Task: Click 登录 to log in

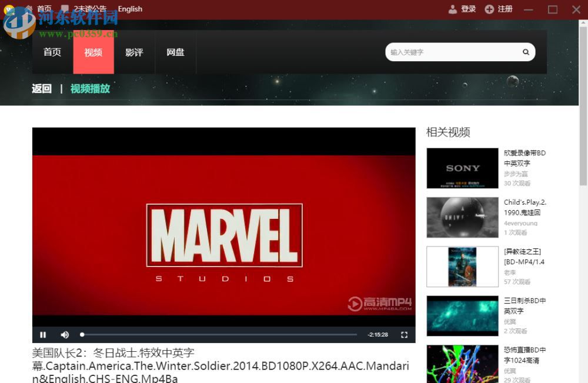Action: pos(469,9)
